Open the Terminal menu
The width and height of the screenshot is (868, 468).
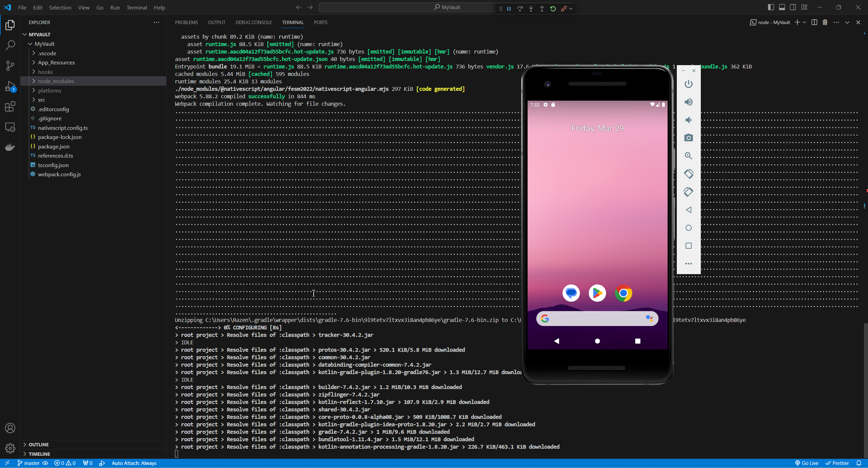click(137, 7)
